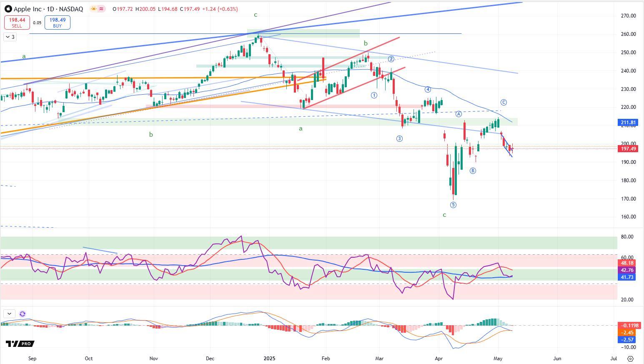Click the blue 41.73 RSI label
This screenshot has width=644, height=364.
coord(627,277)
